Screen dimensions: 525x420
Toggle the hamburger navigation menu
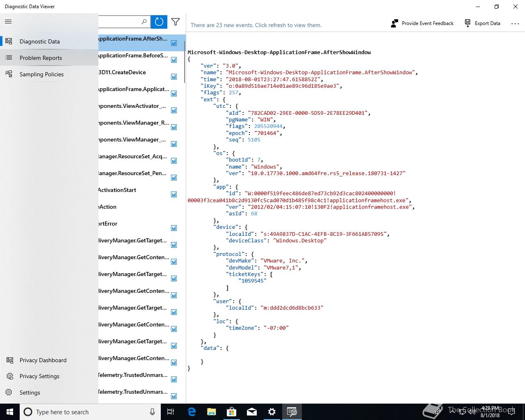point(8,22)
